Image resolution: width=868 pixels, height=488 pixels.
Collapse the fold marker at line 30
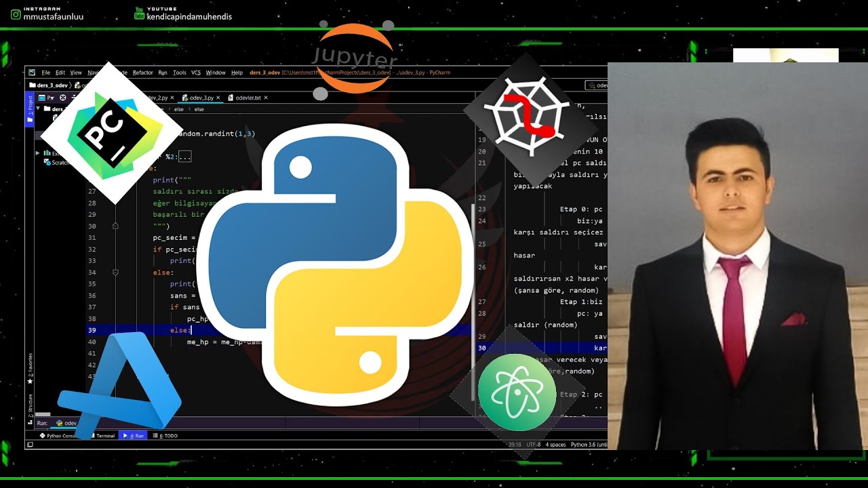[115, 226]
